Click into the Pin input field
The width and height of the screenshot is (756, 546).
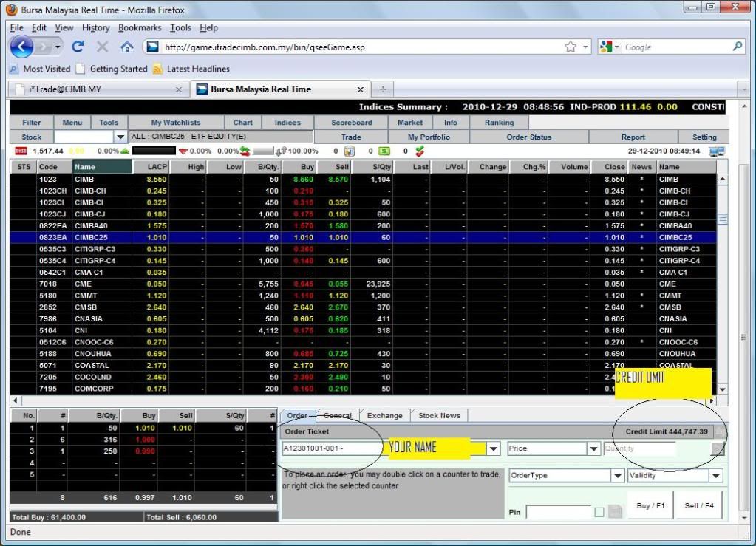pos(558,512)
